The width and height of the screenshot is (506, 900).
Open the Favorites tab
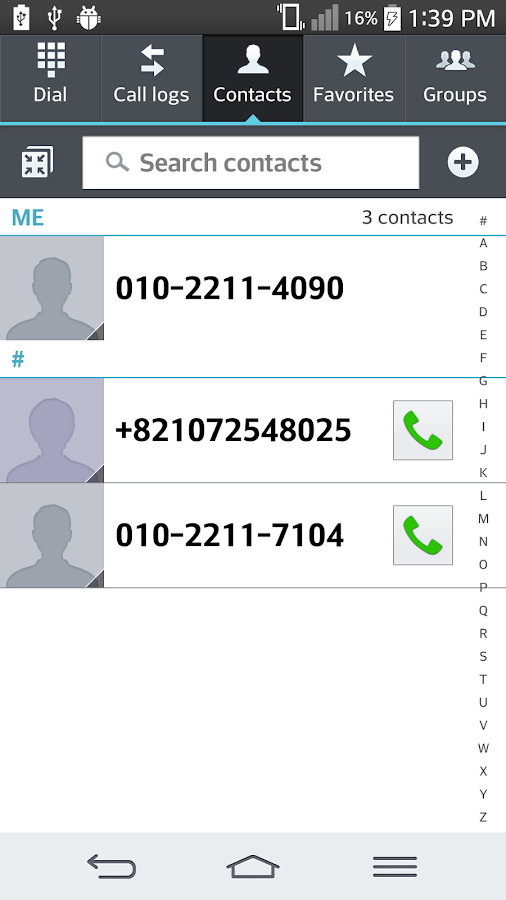pyautogui.click(x=354, y=79)
